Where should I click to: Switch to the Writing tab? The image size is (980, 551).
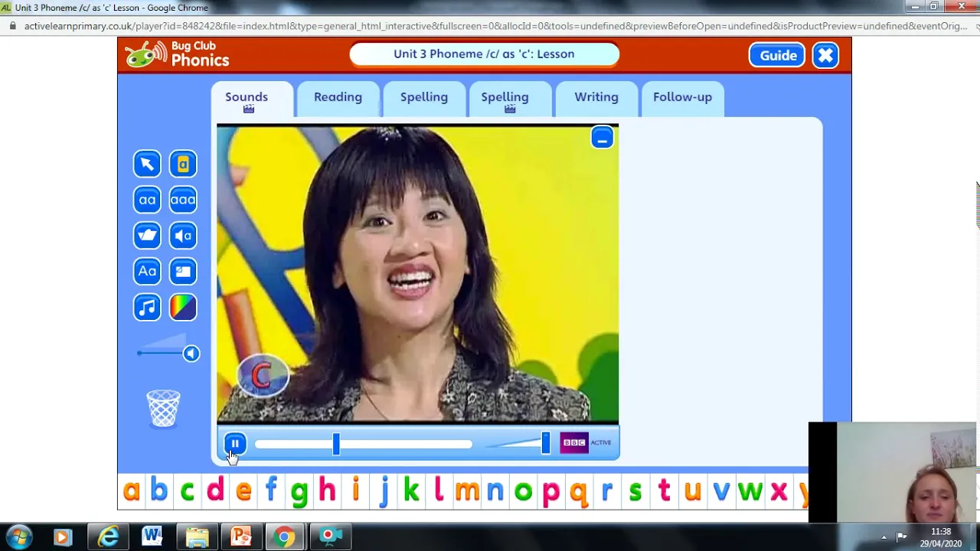point(596,98)
